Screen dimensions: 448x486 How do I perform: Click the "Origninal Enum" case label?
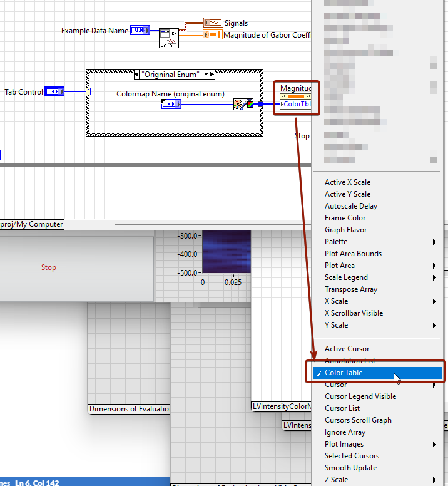click(x=171, y=75)
